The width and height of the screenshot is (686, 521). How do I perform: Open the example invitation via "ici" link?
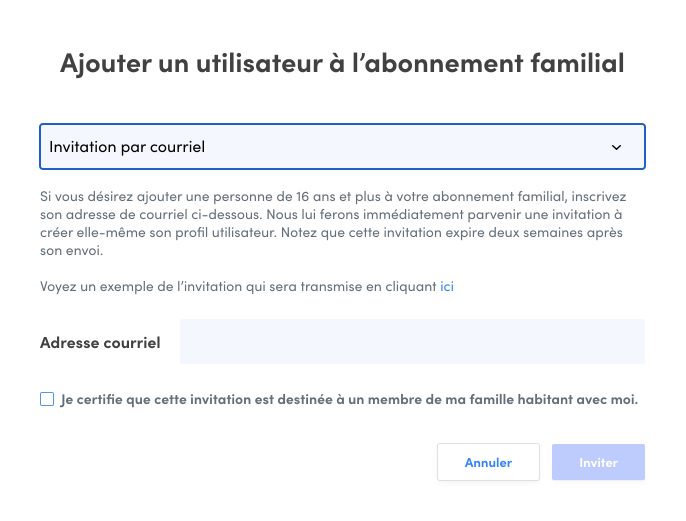tap(447, 286)
